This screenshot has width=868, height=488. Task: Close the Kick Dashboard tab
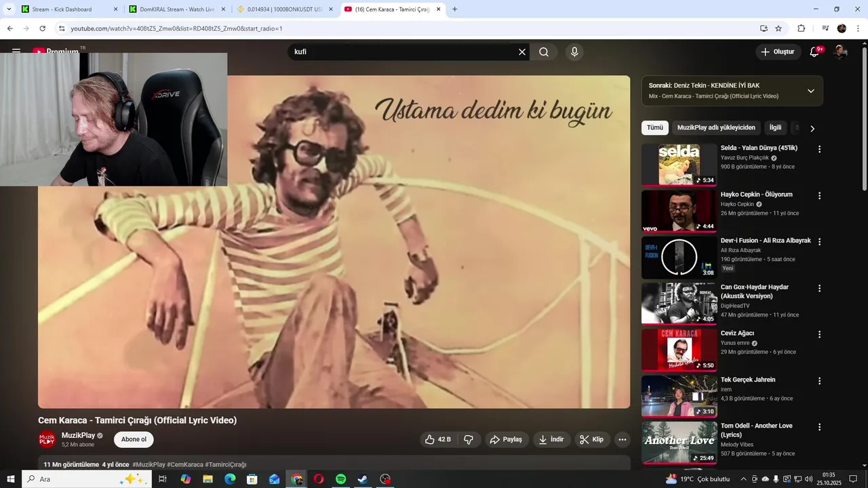[x=115, y=9]
